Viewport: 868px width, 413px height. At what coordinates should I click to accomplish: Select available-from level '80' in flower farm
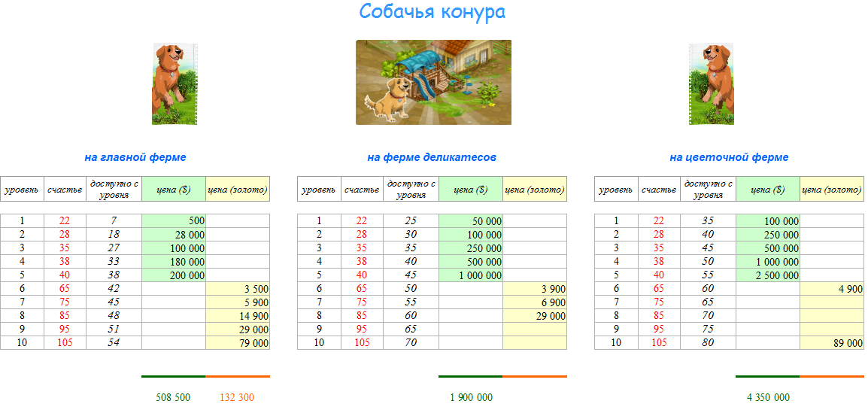708,343
